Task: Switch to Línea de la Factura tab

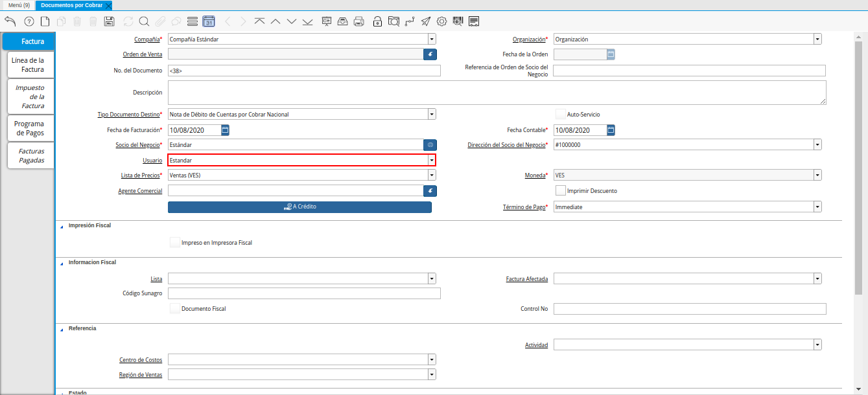Action: pyautogui.click(x=28, y=65)
